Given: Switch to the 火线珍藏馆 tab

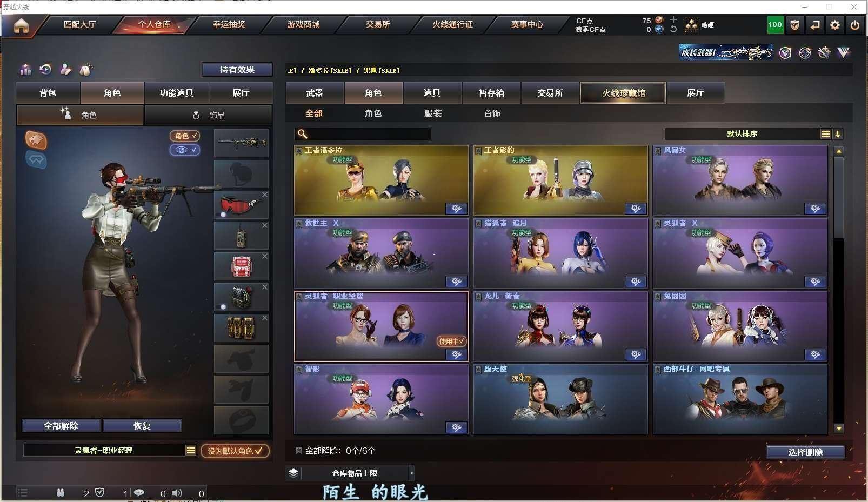Looking at the screenshot, I should (623, 93).
